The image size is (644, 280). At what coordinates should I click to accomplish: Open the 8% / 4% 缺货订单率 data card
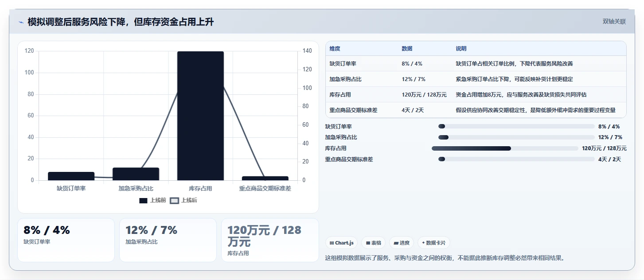click(66, 240)
